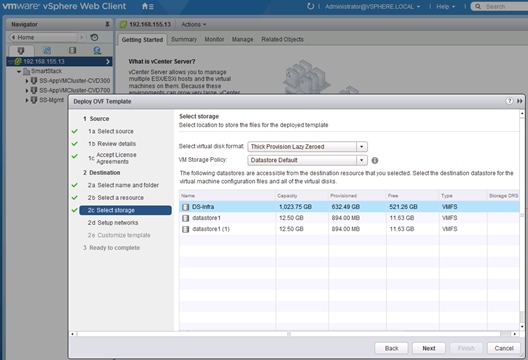Switch to the Summary tab

point(184,39)
